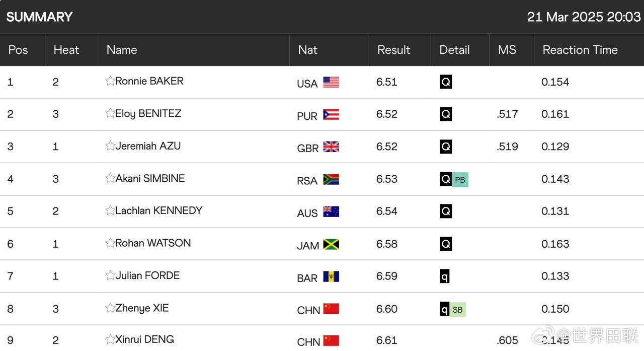Click the Jamaica flag icon
This screenshot has width=644, height=351.
pos(331,244)
